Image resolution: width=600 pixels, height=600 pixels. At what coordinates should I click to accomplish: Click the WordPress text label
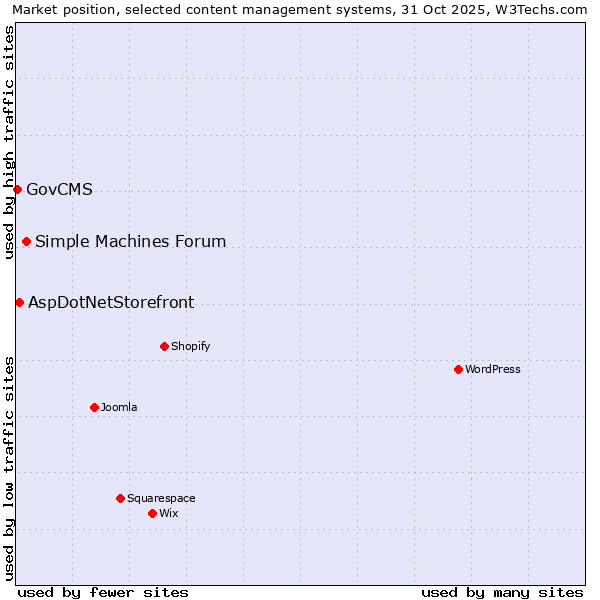pos(492,369)
